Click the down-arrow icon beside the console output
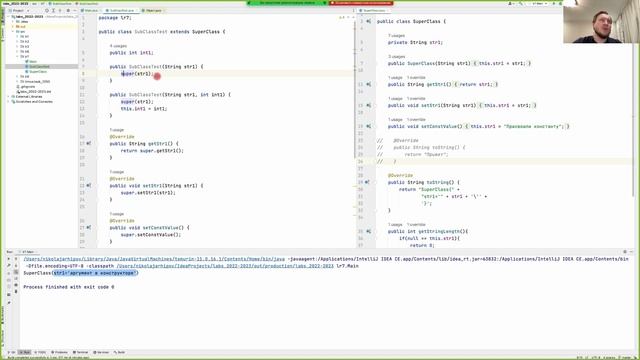Screen dimensions: 640x360 16,265
